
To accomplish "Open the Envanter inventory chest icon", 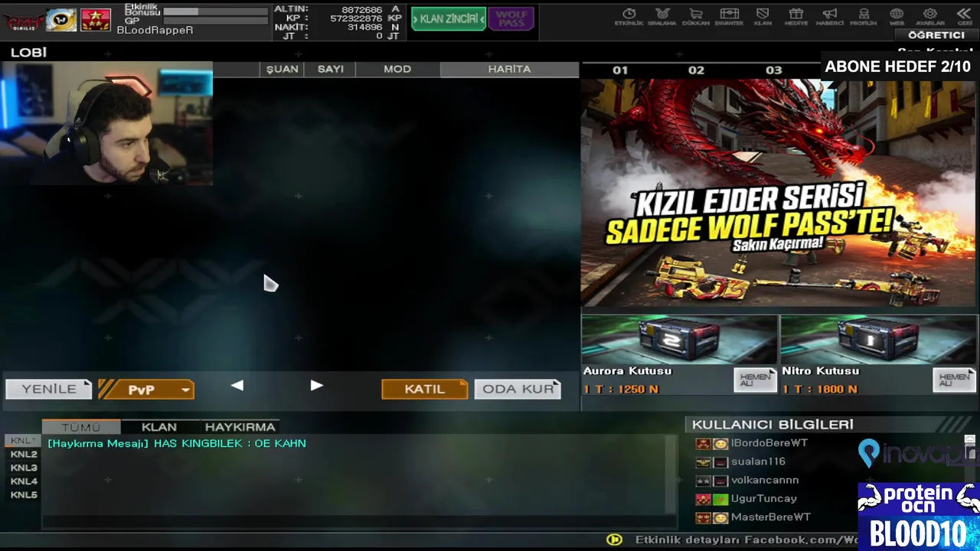I will click(729, 16).
